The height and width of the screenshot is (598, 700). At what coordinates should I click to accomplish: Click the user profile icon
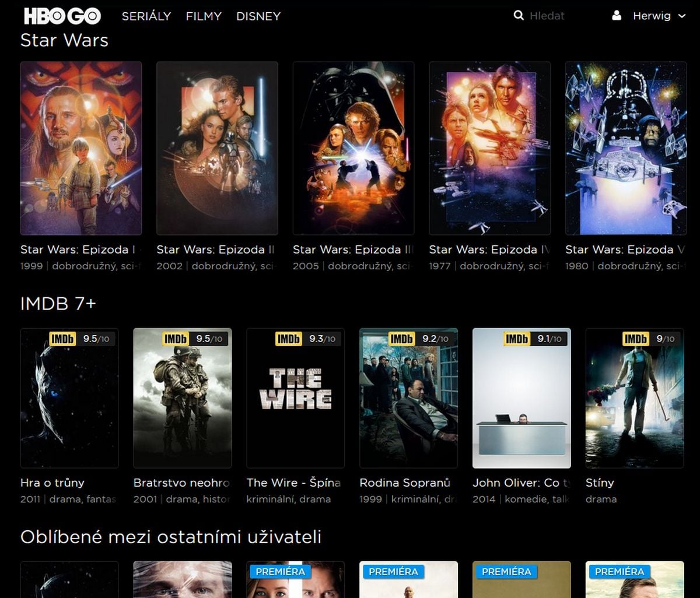[x=617, y=16]
